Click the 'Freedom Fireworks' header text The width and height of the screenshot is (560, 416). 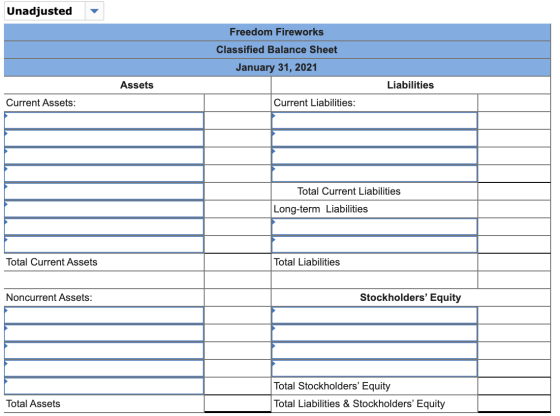[x=276, y=32]
